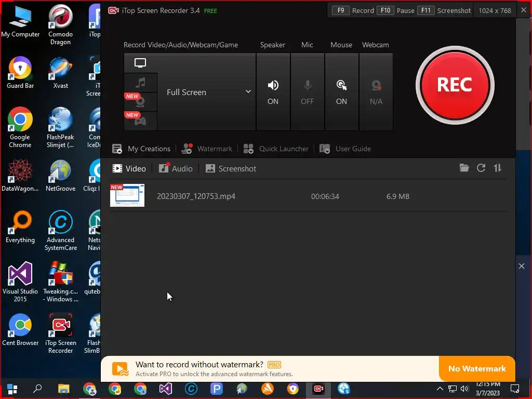Toggle the Mic OFF setting
The image size is (532, 399).
[308, 92]
